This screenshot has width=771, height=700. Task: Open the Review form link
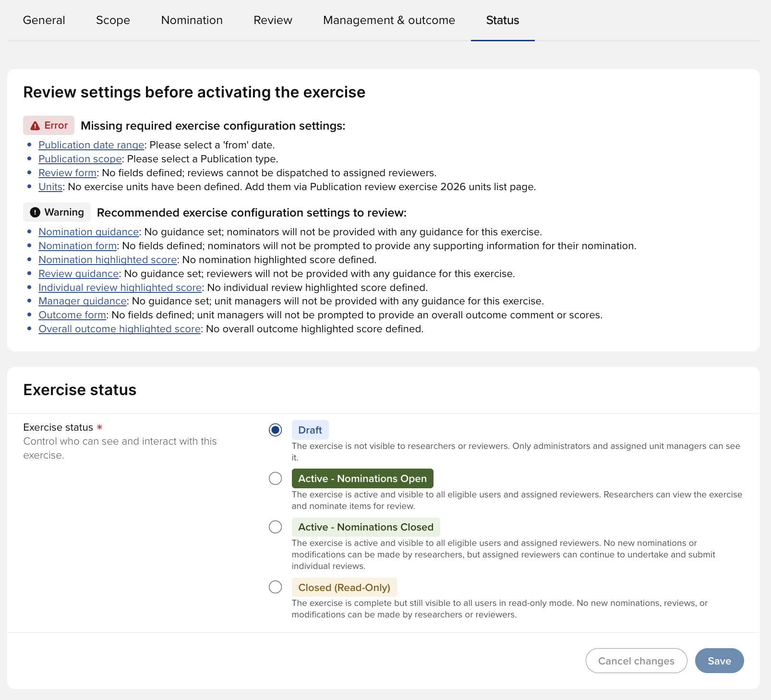[x=68, y=173]
